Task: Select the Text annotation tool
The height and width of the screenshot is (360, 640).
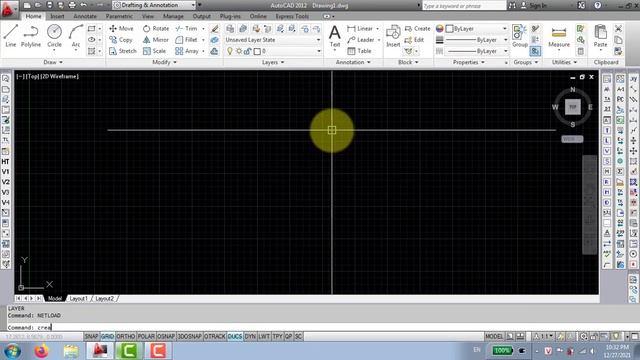Action: [x=335, y=36]
